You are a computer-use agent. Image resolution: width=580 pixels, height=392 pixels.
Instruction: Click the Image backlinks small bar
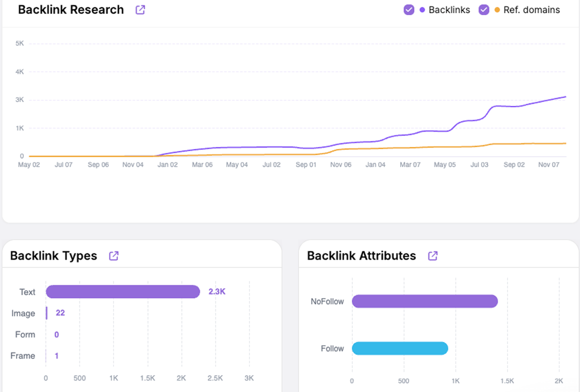pyautogui.click(x=47, y=313)
